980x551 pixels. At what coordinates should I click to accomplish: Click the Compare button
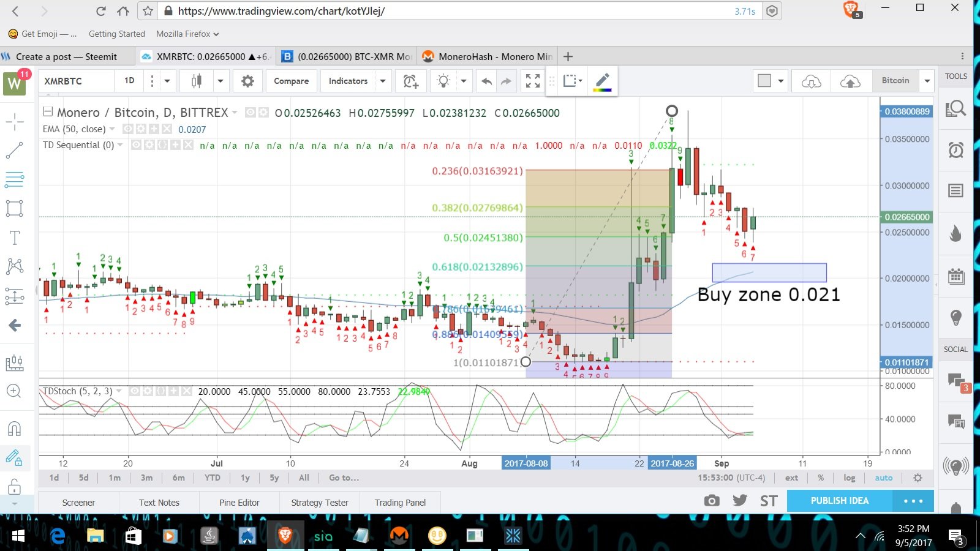(x=291, y=81)
